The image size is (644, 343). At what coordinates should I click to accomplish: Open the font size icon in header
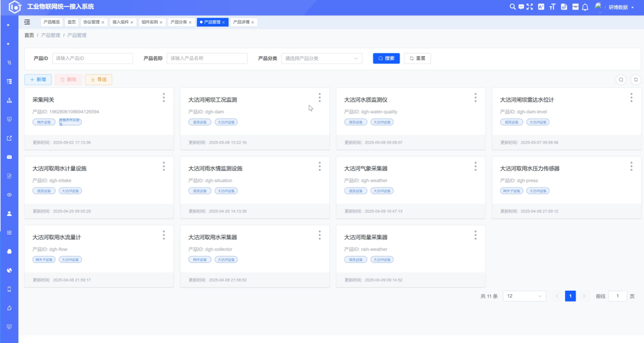pos(552,7)
